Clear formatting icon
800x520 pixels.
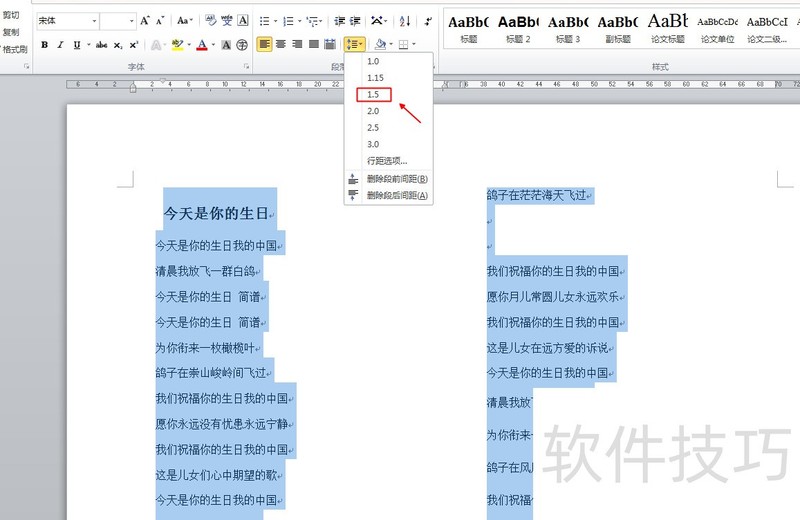[211, 21]
